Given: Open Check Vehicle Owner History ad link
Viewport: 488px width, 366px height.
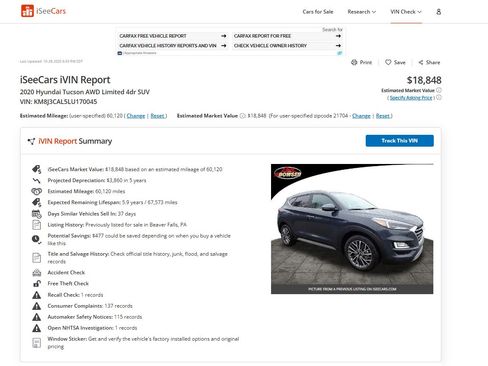Looking at the screenshot, I should [287, 45].
